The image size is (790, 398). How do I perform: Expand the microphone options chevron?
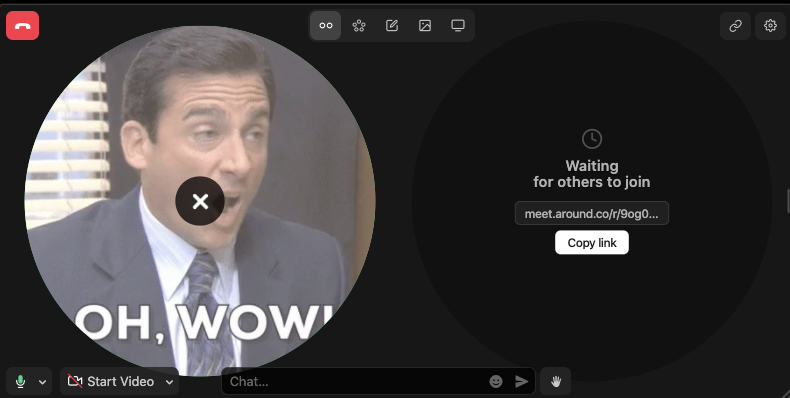coord(42,382)
